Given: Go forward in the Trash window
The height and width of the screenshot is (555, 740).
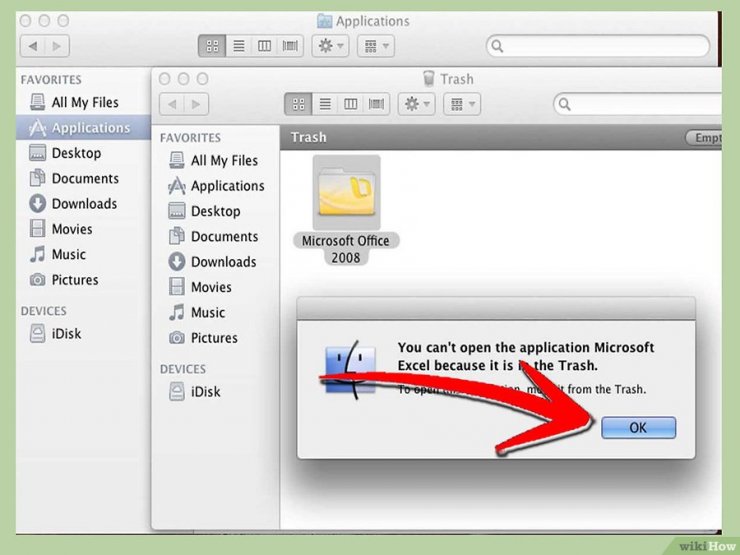Looking at the screenshot, I should coord(196,104).
